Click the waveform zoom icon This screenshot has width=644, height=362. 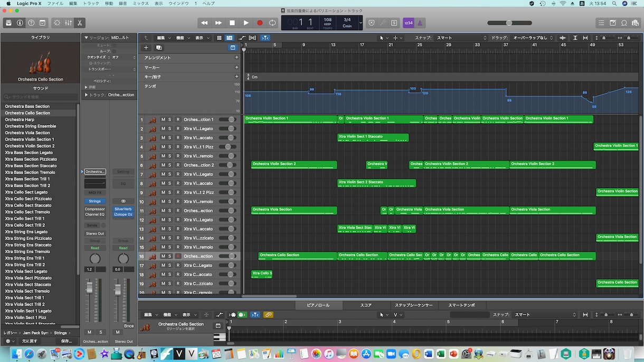(x=563, y=38)
